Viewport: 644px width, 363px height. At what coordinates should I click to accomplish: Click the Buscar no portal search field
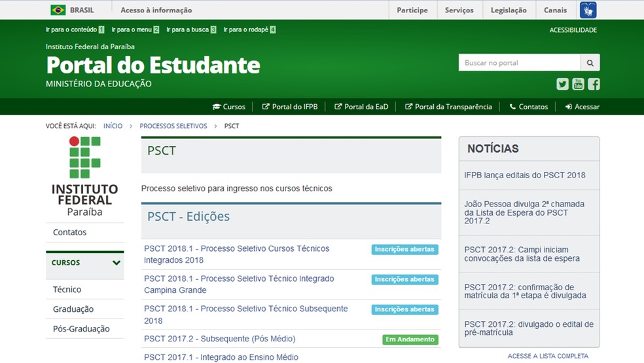[520, 62]
